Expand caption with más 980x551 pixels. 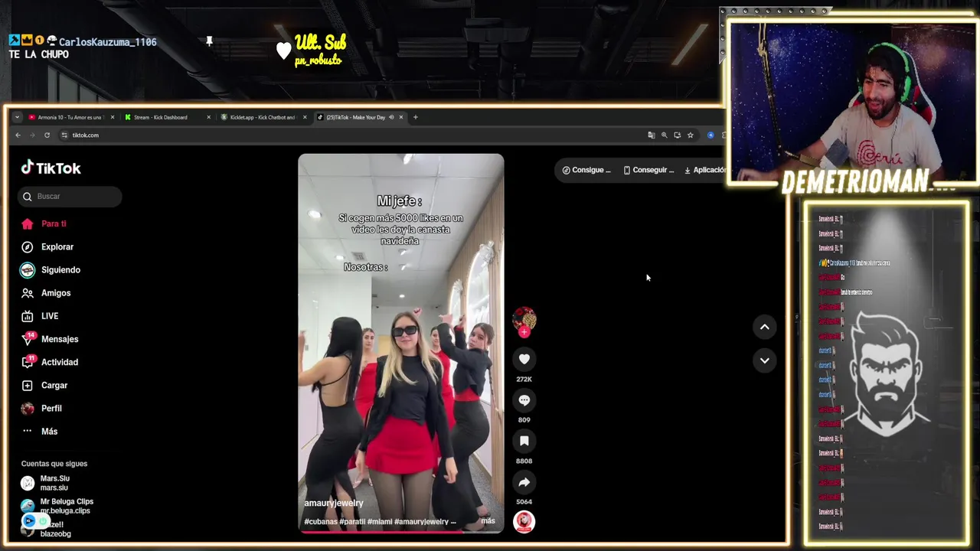(x=488, y=521)
